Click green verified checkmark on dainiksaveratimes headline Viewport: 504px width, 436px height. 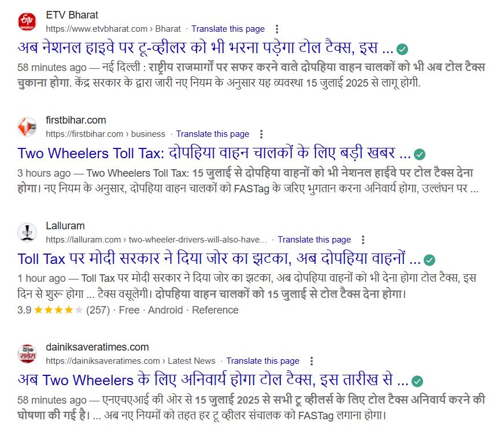tap(417, 381)
